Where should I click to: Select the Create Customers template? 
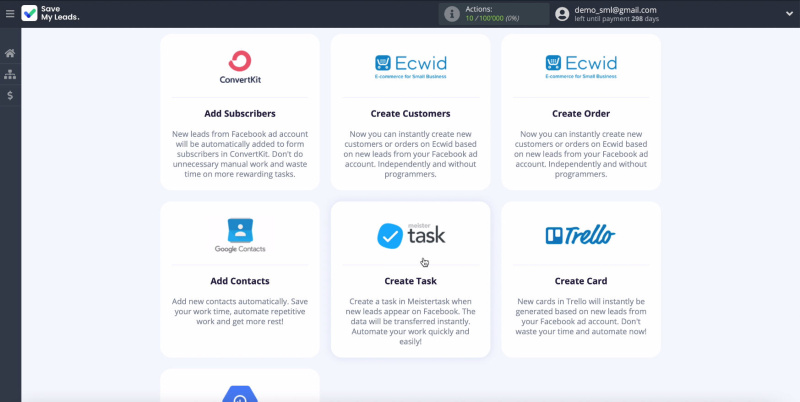tap(410, 113)
